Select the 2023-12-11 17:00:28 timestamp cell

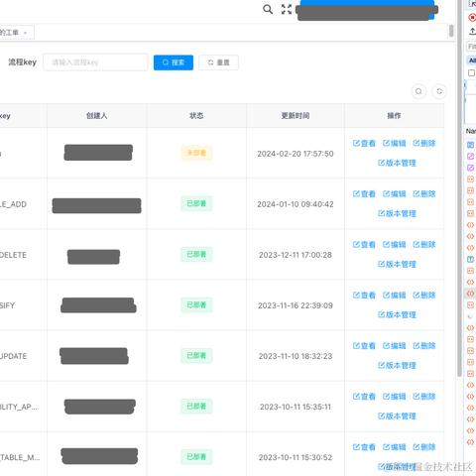click(296, 255)
